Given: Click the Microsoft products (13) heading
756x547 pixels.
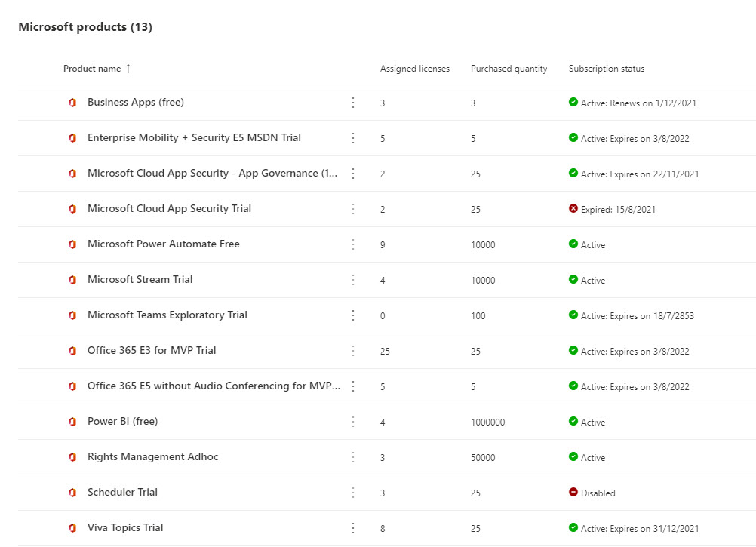Looking at the screenshot, I should pyautogui.click(x=85, y=27).
